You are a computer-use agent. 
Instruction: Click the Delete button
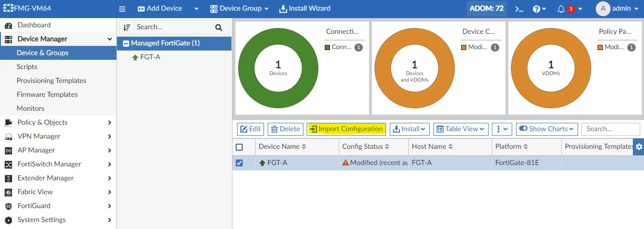click(x=285, y=129)
